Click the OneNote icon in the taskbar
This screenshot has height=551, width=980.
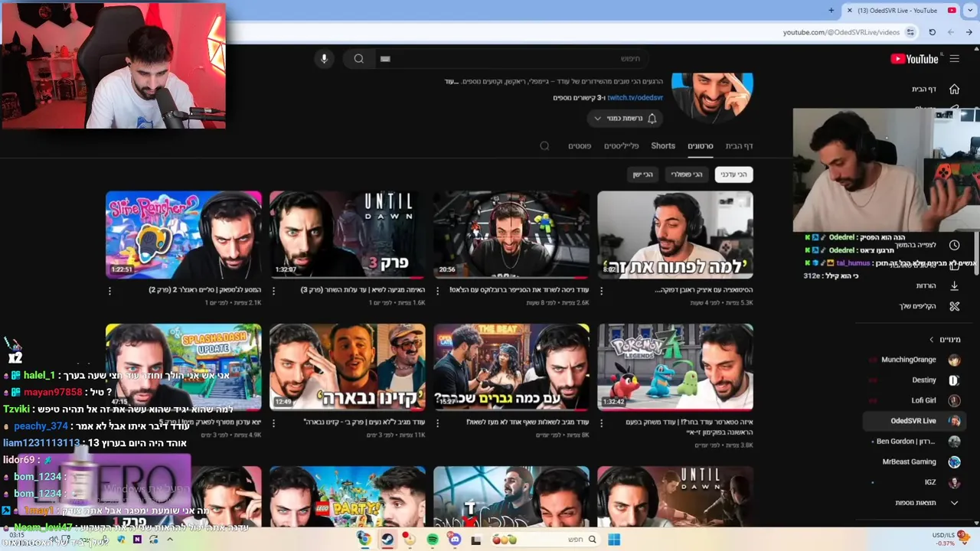pos(137,540)
